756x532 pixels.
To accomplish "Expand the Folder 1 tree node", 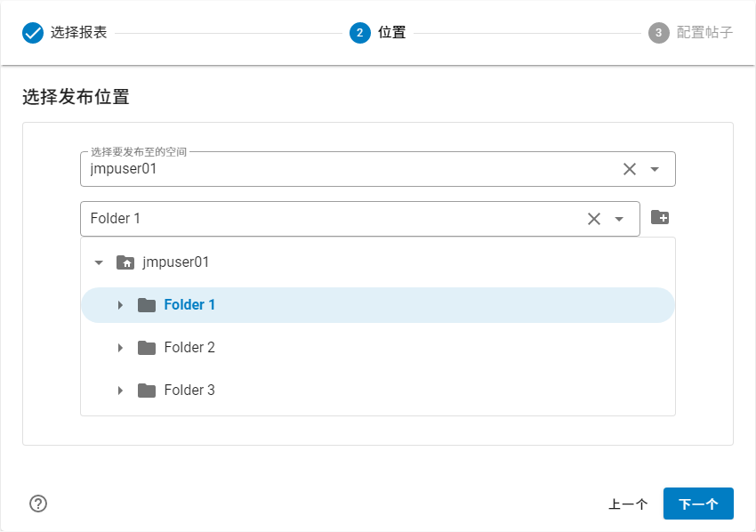I will coord(121,304).
